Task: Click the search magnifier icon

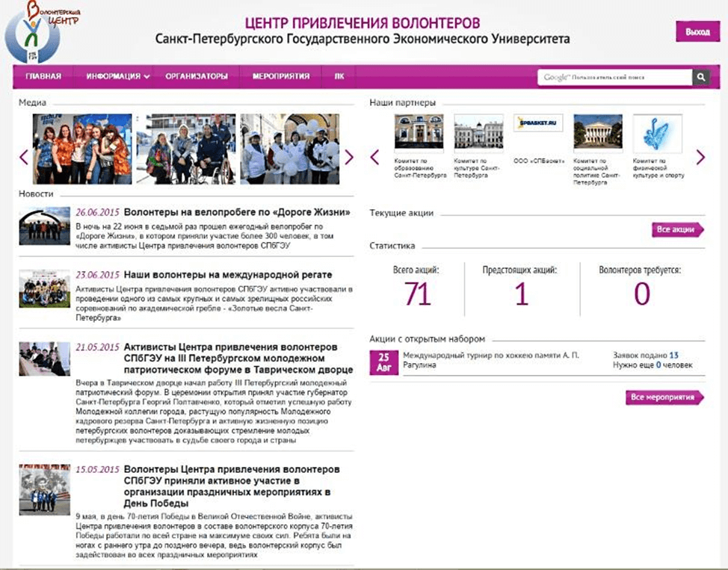Action: (x=701, y=77)
